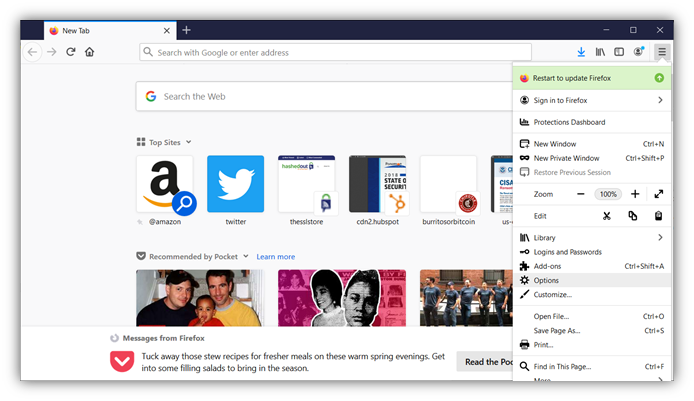Enter full screen with the arrows icon
Screen dimensions: 694x401
click(659, 194)
